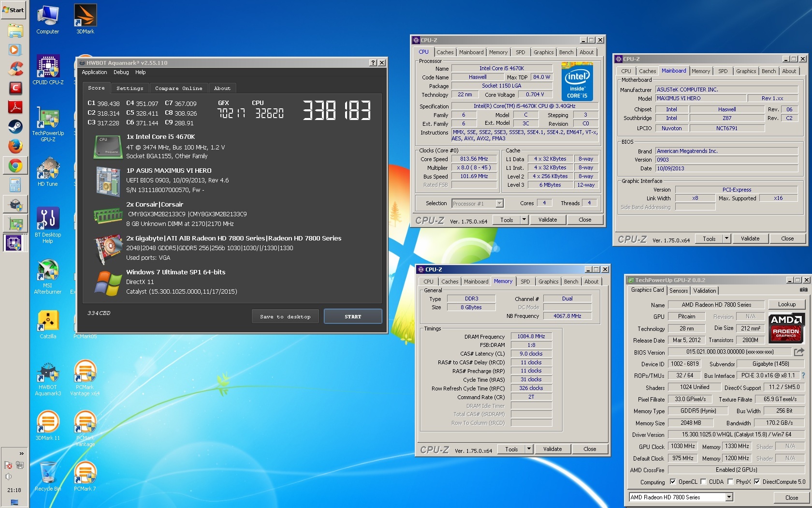Image resolution: width=812 pixels, height=508 pixels.
Task: Open the Catzilla desktop shortcut
Action: click(48, 324)
